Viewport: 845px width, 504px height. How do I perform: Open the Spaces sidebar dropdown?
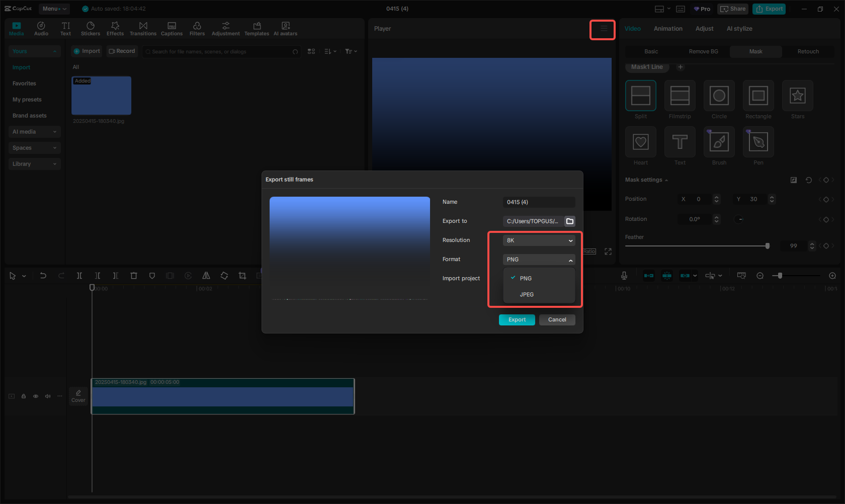(x=34, y=147)
